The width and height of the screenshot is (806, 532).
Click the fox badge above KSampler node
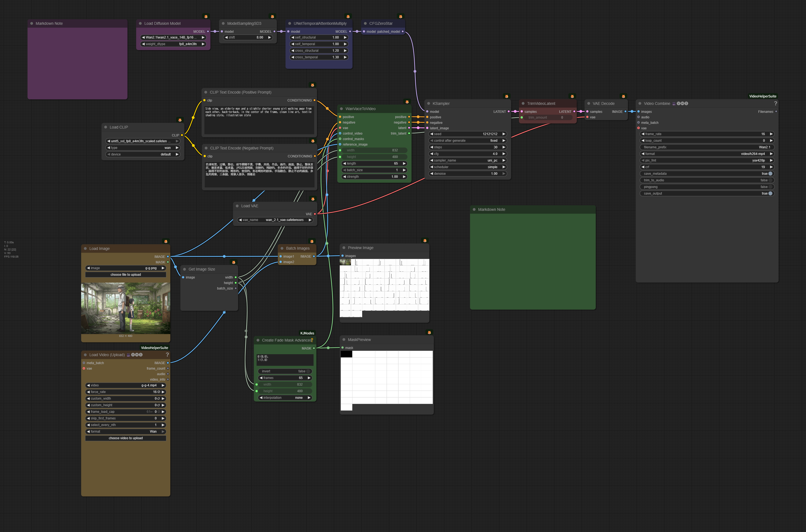(x=506, y=96)
